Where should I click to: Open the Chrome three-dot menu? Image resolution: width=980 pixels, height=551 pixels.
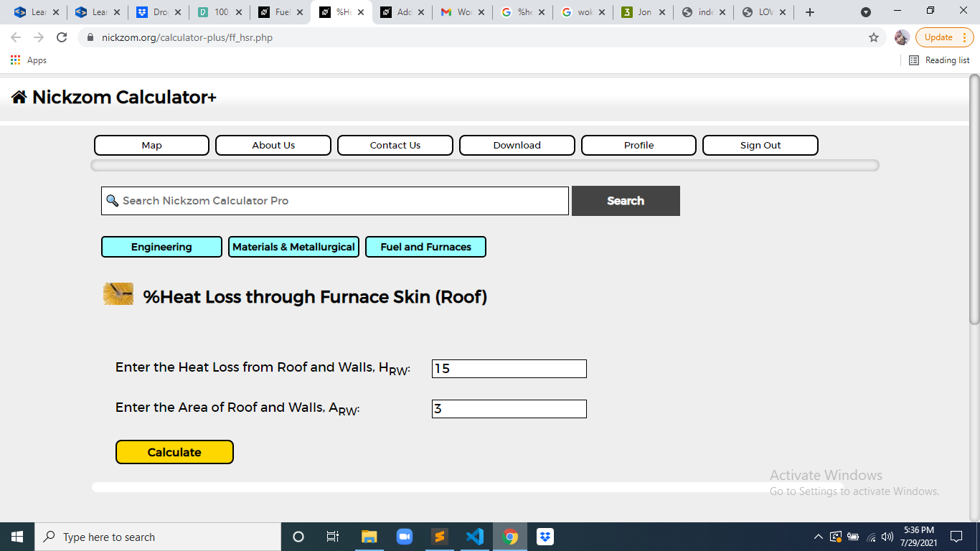click(x=964, y=37)
